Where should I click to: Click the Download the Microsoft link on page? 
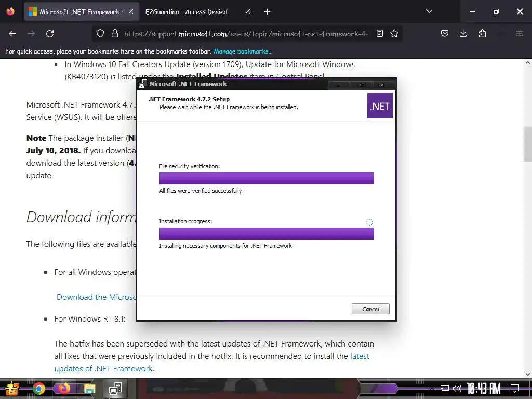pos(96,297)
